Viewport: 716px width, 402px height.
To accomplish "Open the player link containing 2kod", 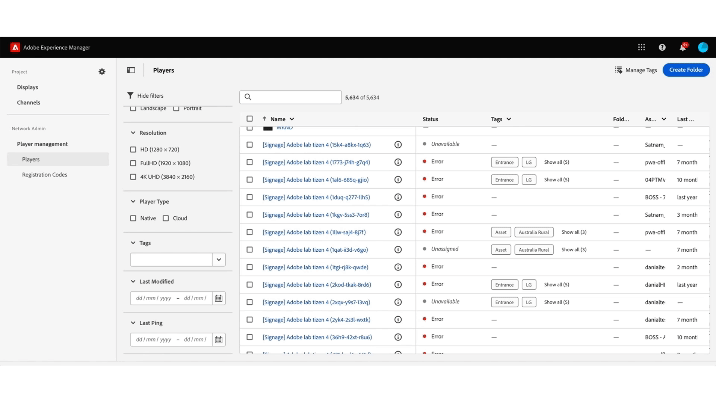I will [316, 285].
